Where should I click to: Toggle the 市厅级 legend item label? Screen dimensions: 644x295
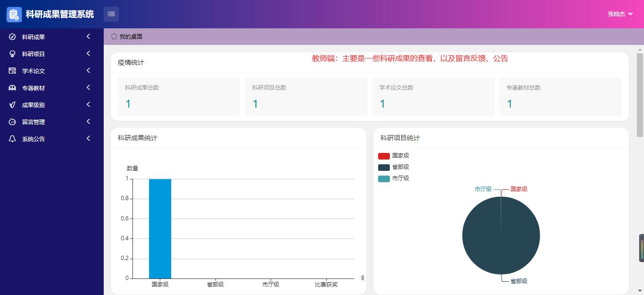(x=401, y=178)
